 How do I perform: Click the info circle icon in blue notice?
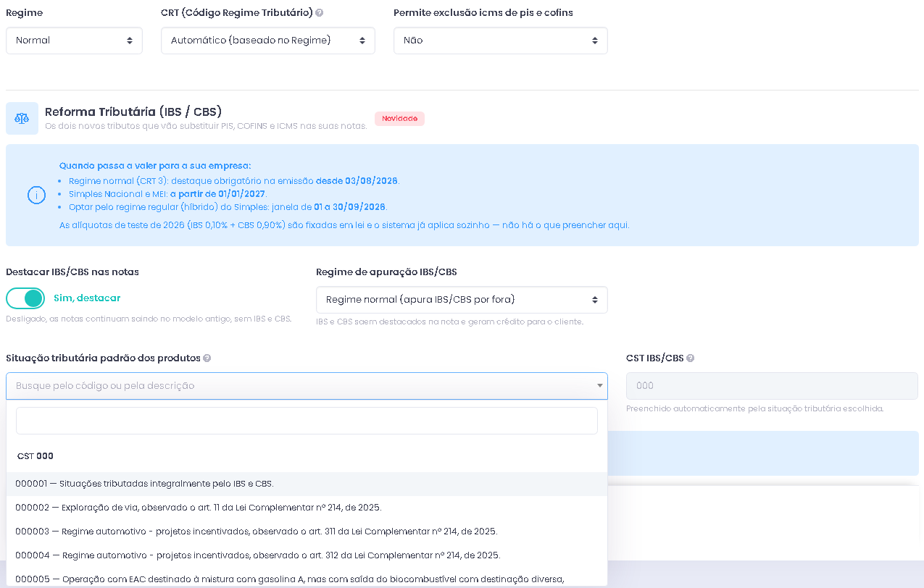pyautogui.click(x=36, y=196)
